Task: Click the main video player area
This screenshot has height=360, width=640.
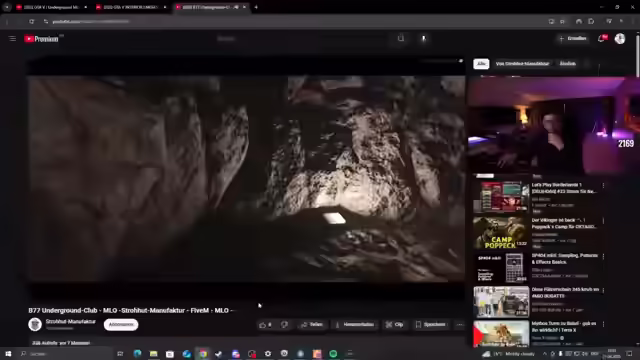Action: pyautogui.click(x=246, y=178)
